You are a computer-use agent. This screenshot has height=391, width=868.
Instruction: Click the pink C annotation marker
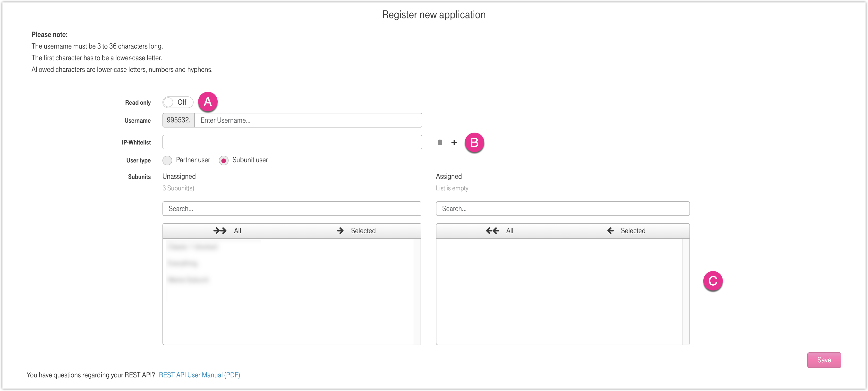coord(713,281)
